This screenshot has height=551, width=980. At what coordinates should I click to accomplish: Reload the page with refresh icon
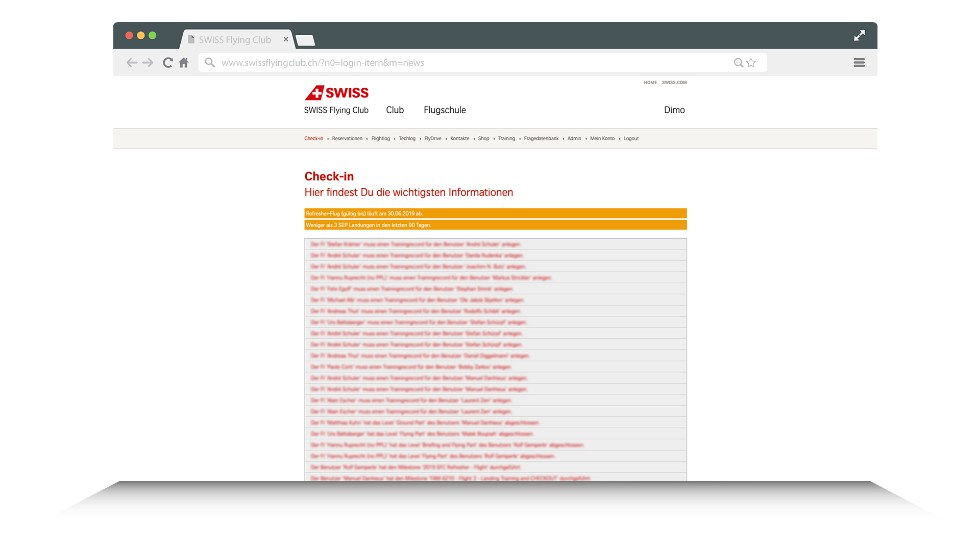click(167, 63)
